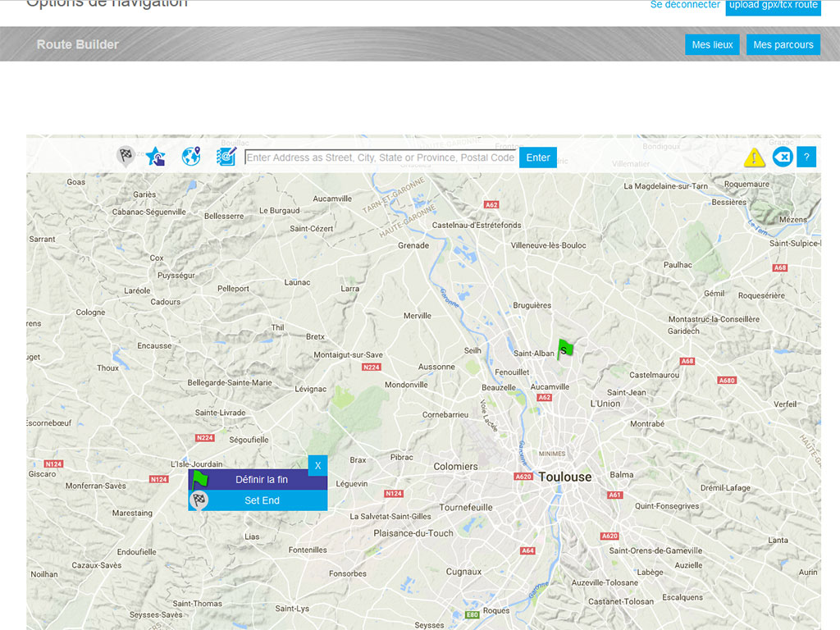The image size is (840, 630).
Task: Click the L'Union label on map
Action: (605, 404)
